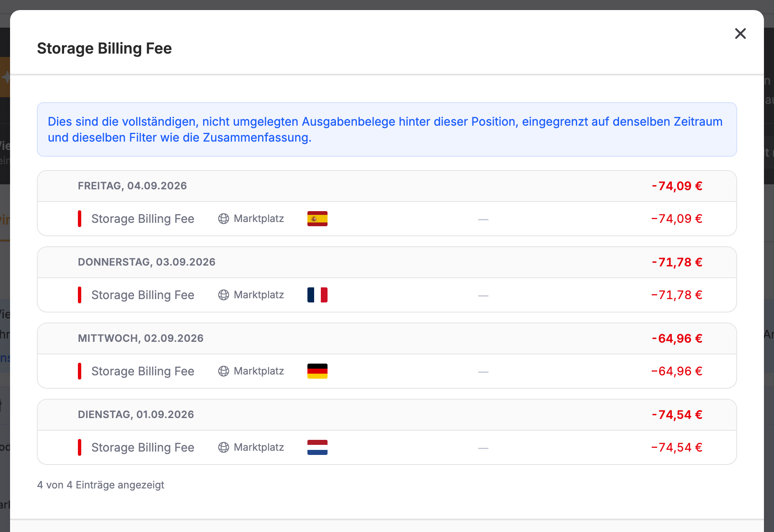Click the Storage Billing Fee dialog title
This screenshot has width=774, height=532.
tap(104, 49)
